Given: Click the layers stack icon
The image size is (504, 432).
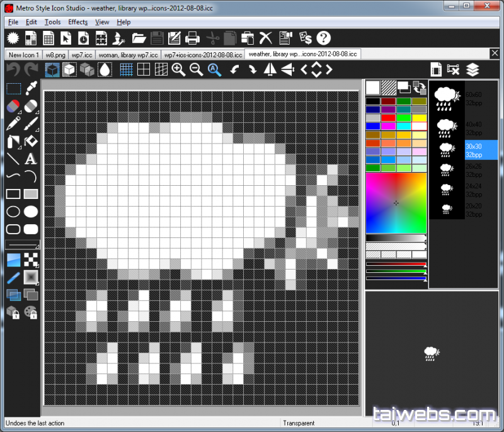Looking at the screenshot, I should point(472,70).
